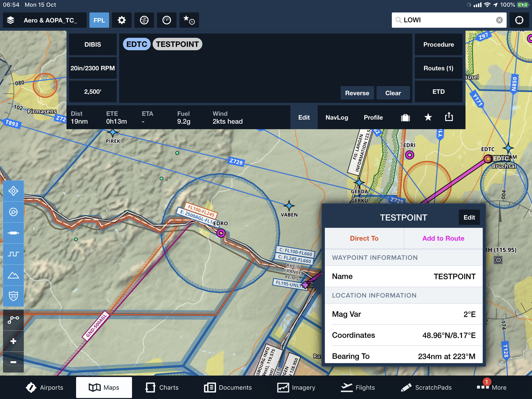This screenshot has height=399, width=532.
Task: Tap the share flight plan icon
Action: click(449, 117)
